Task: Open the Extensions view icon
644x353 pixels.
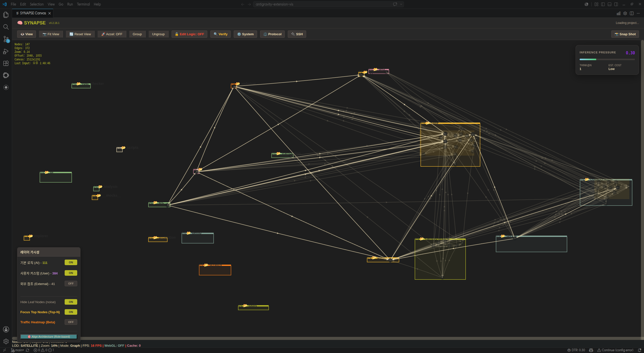Action: pyautogui.click(x=6, y=63)
